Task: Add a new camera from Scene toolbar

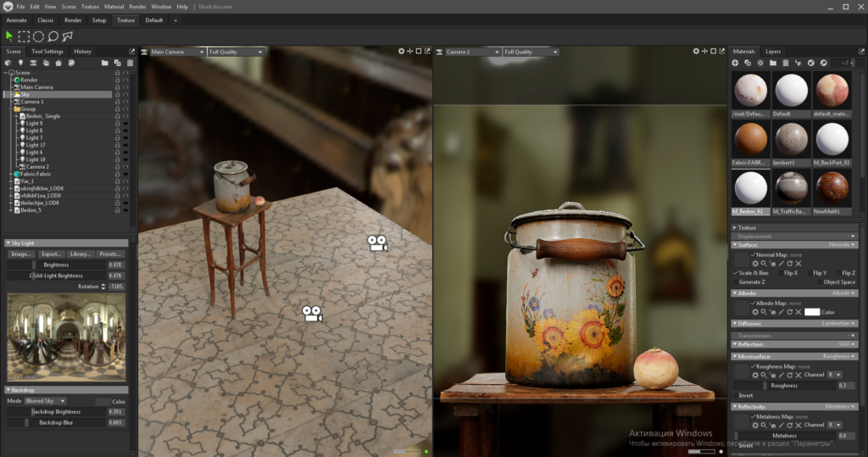Action: point(33,63)
